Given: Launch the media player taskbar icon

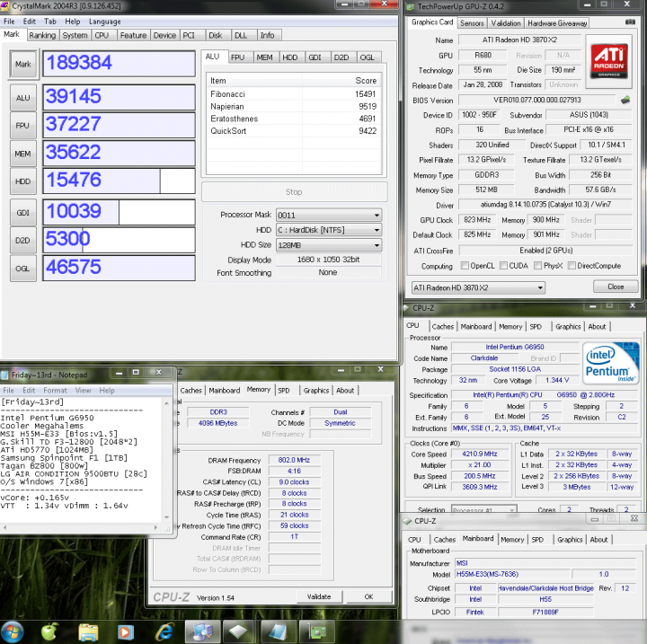Looking at the screenshot, I should [126, 632].
